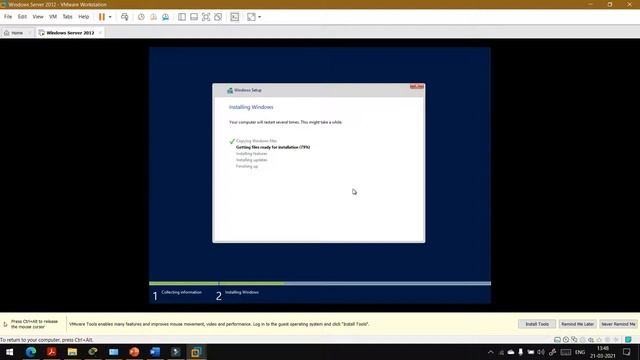Toggle the thumbnail bar icon
The width and height of the screenshot is (640, 360).
tap(194, 17)
